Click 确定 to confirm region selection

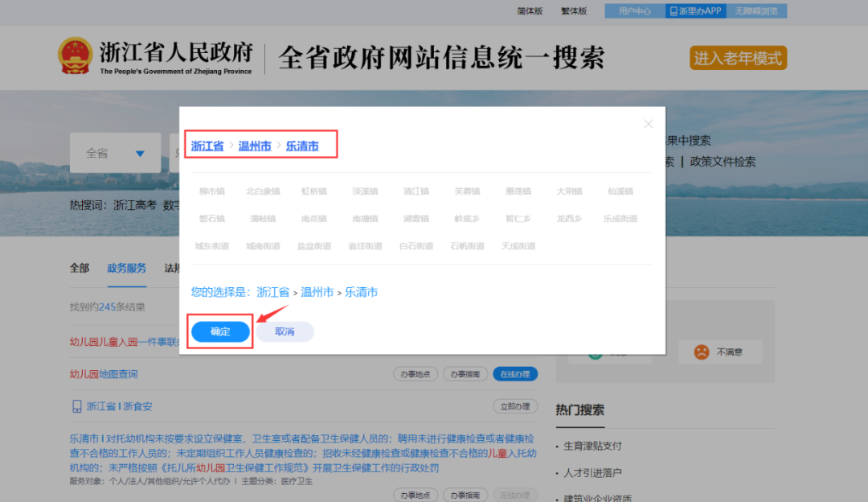[x=220, y=331]
